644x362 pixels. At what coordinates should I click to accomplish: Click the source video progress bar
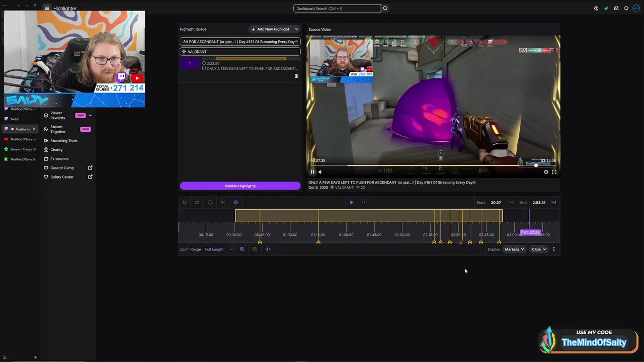pyautogui.click(x=433, y=165)
